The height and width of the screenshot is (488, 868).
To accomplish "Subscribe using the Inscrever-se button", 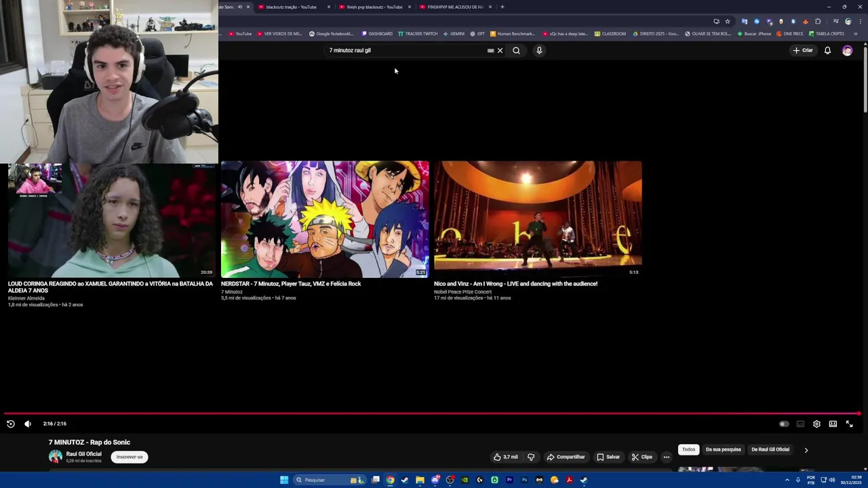I will pyautogui.click(x=130, y=457).
